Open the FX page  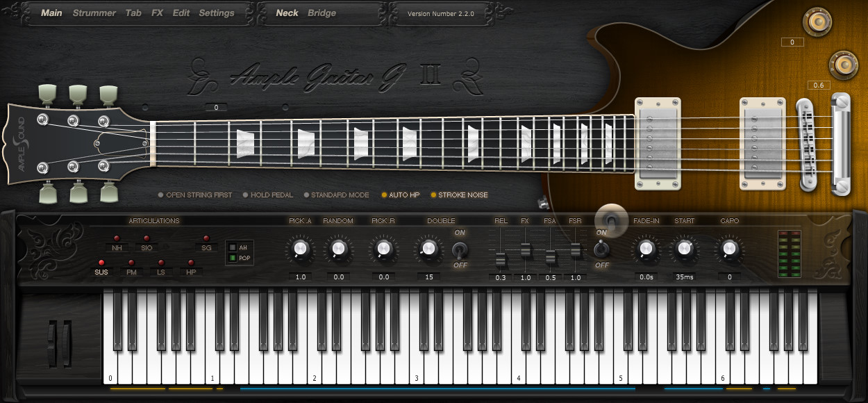tap(157, 13)
